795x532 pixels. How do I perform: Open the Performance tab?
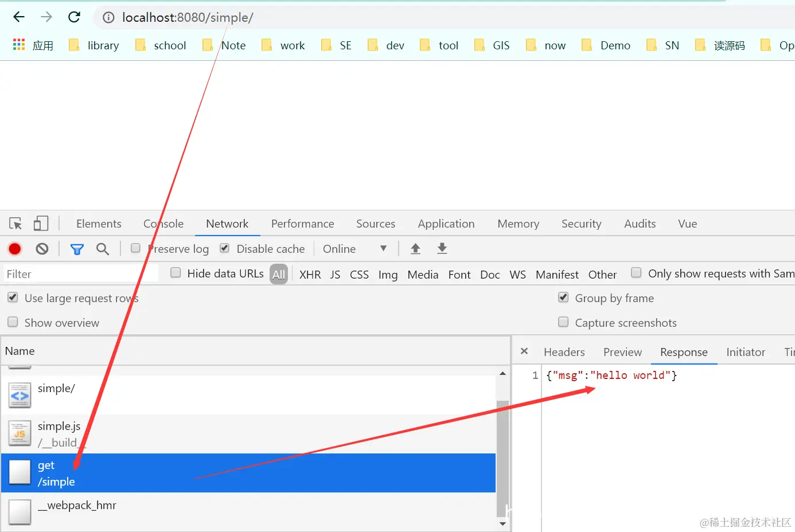[303, 224]
